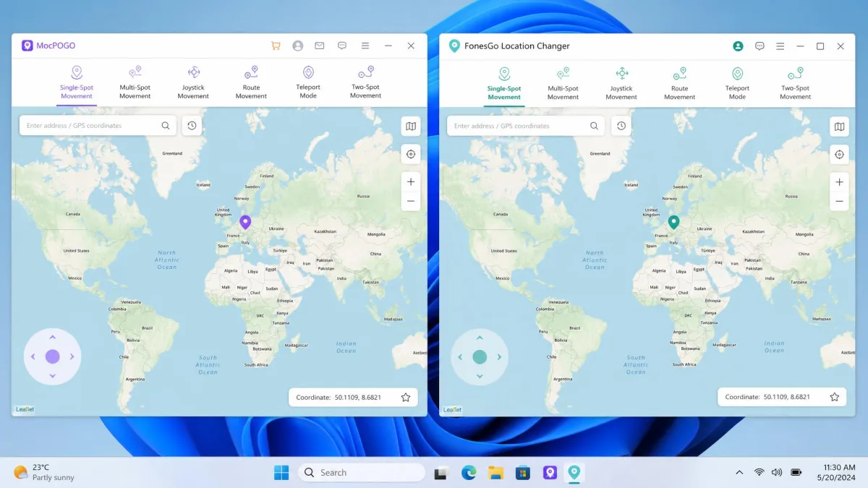Open the FonesGo user account icon

point(738,46)
